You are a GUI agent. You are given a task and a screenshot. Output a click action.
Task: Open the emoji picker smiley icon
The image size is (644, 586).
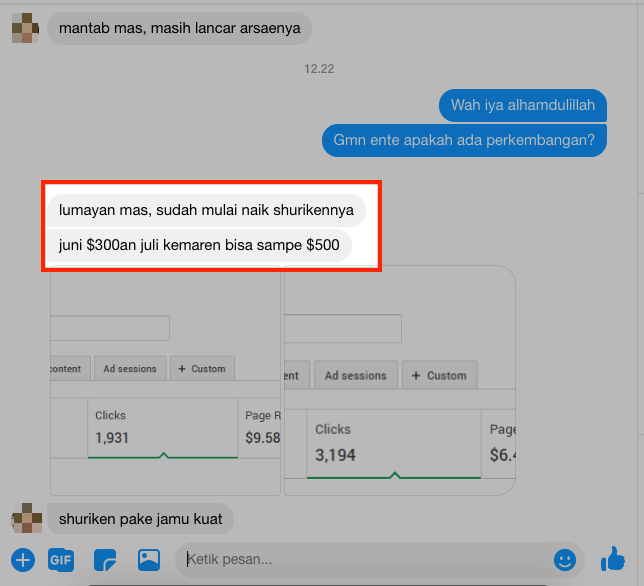(x=565, y=559)
